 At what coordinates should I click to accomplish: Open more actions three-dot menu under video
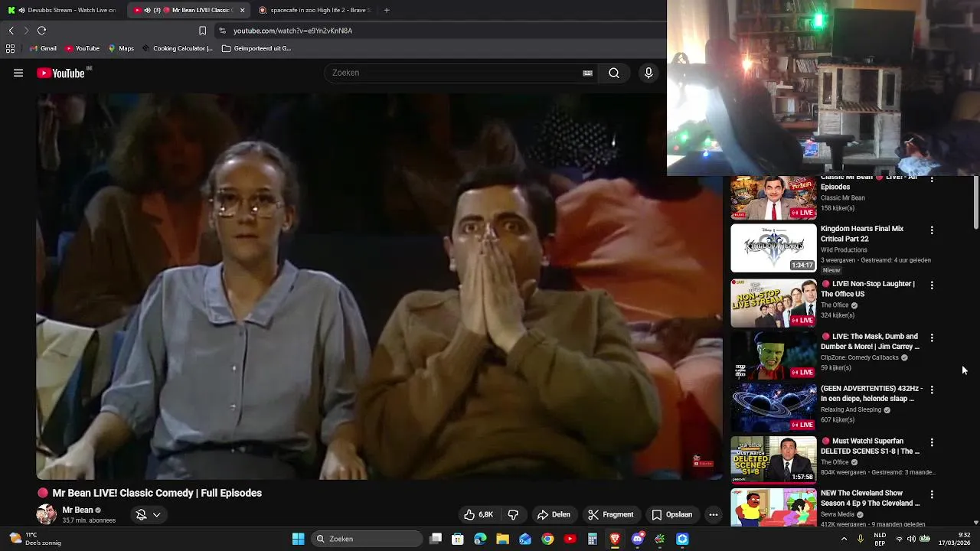714,514
